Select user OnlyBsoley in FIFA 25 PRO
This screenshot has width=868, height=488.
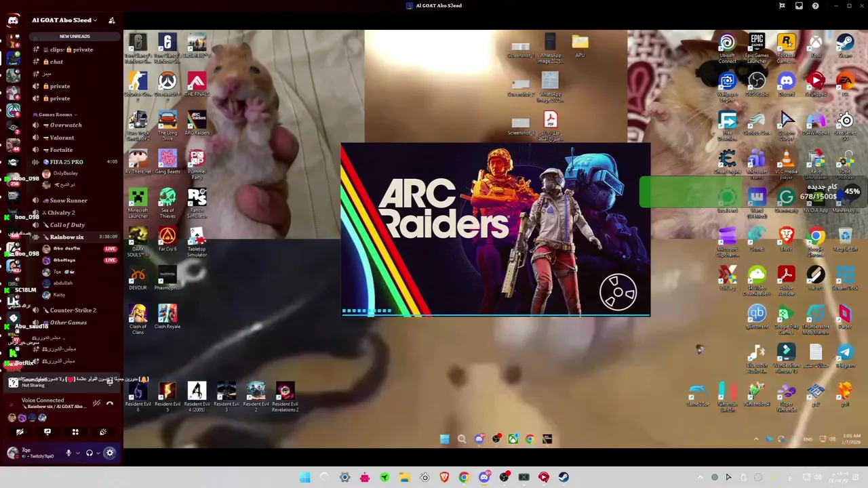coord(65,174)
